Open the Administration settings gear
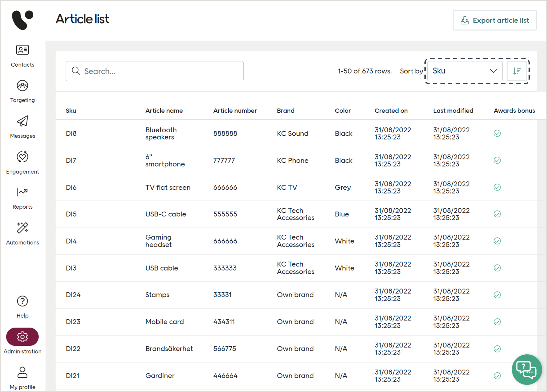Screen dimensions: 547x392 (22, 337)
